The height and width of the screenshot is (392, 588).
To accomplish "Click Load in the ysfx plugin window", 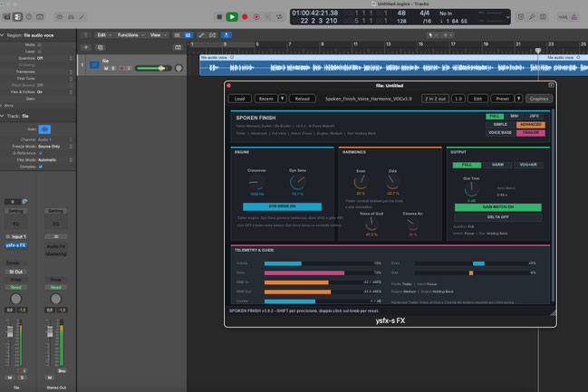I will click(239, 99).
